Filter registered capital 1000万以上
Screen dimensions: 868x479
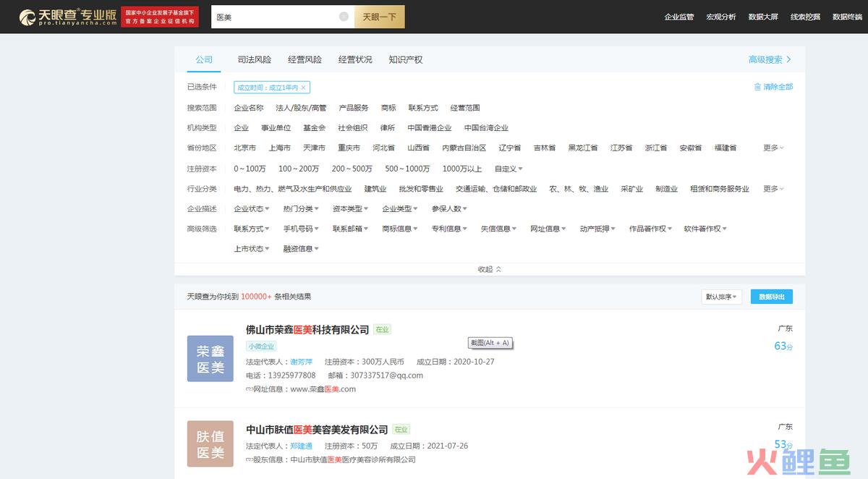462,169
